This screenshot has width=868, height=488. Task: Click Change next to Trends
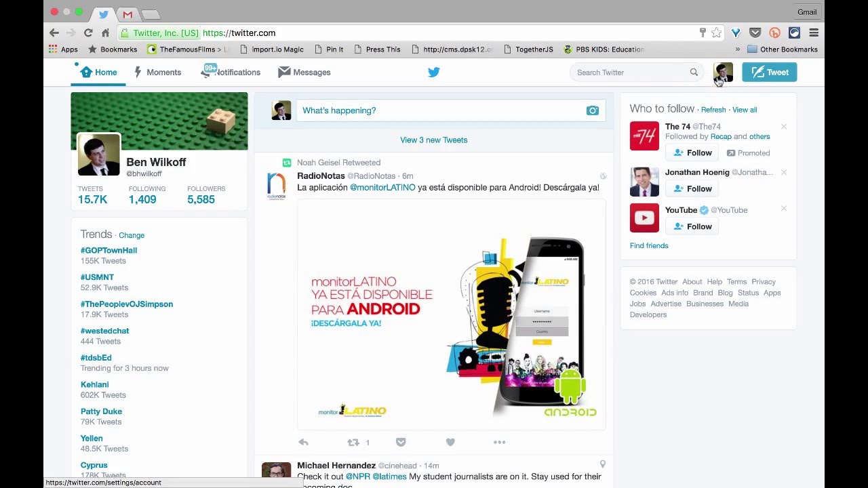(132, 235)
